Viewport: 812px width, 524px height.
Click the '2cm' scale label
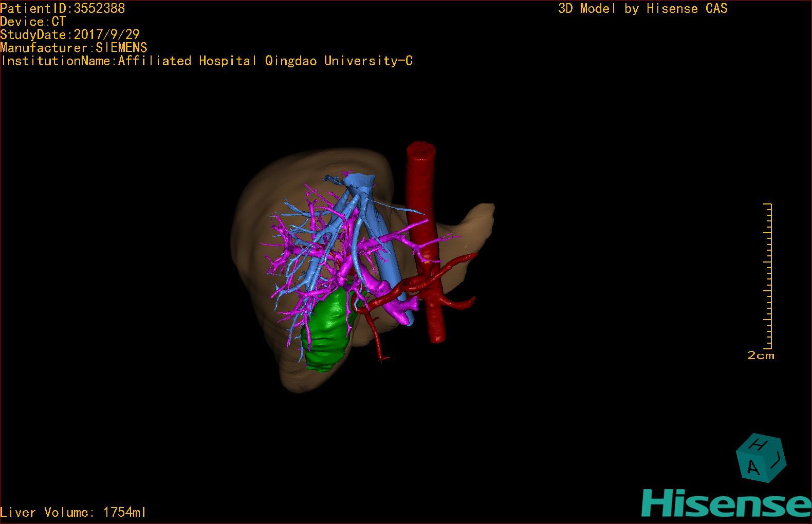pos(761,355)
